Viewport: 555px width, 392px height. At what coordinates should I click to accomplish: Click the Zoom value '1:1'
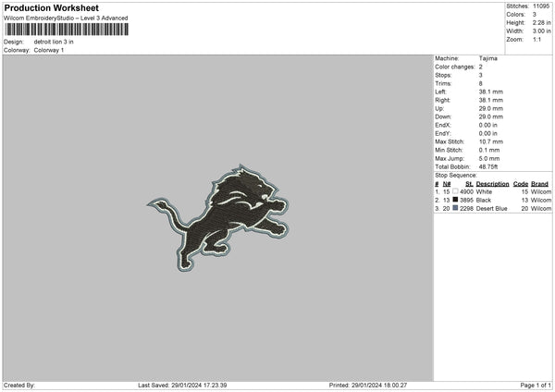(536, 40)
